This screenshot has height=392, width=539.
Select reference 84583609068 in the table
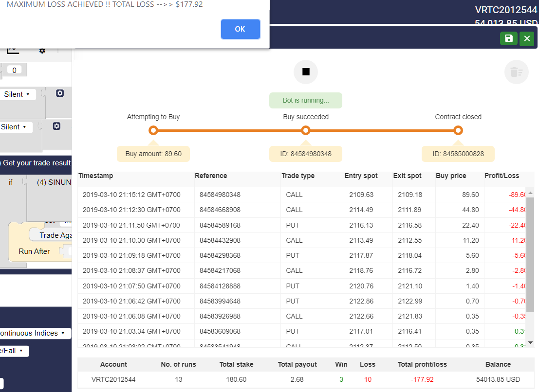point(220,331)
